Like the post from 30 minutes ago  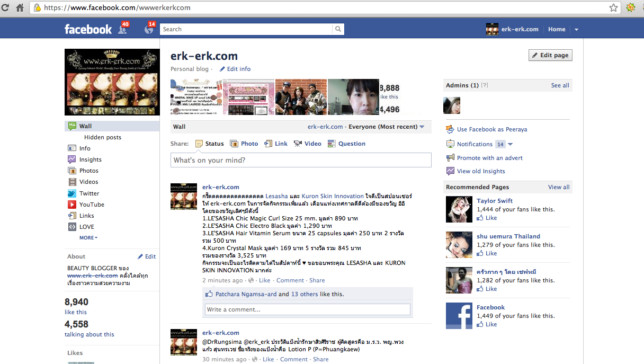[x=269, y=359]
